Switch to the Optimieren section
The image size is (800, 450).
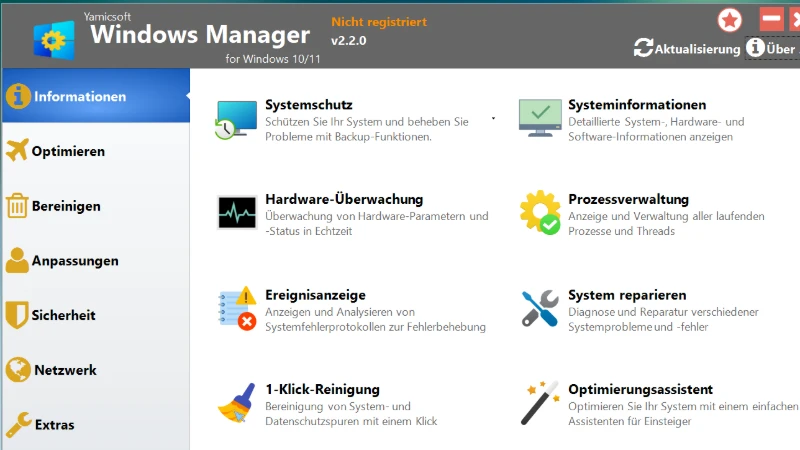tap(96, 151)
